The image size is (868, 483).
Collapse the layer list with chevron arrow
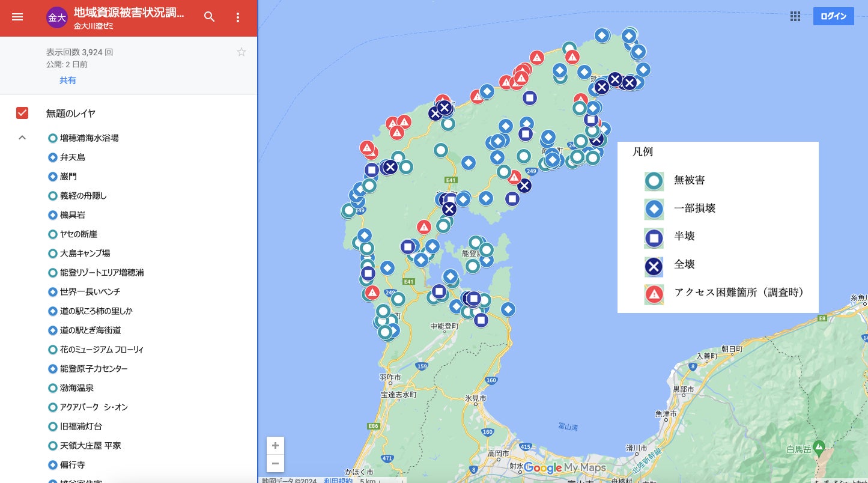tap(22, 138)
